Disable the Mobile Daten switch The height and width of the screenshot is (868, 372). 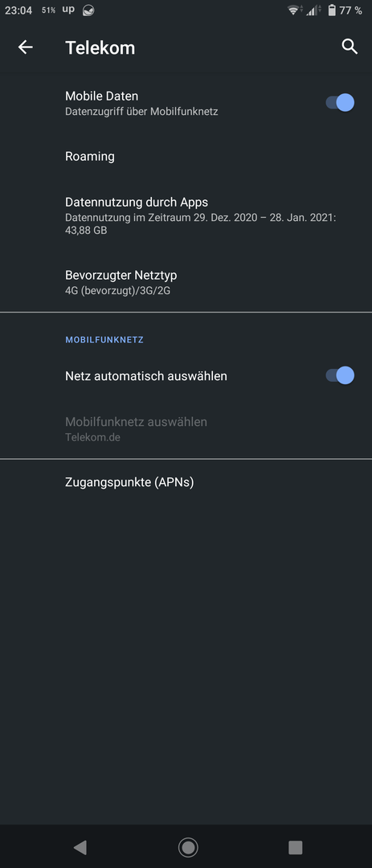coord(340,102)
